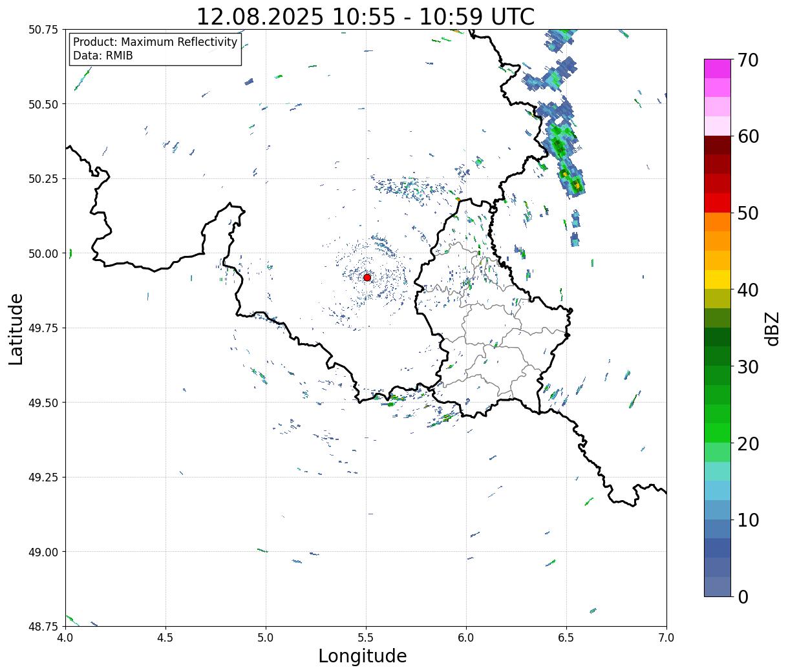Click the longitude tick label '4.0'
This screenshot has width=788, height=672.
(65, 637)
